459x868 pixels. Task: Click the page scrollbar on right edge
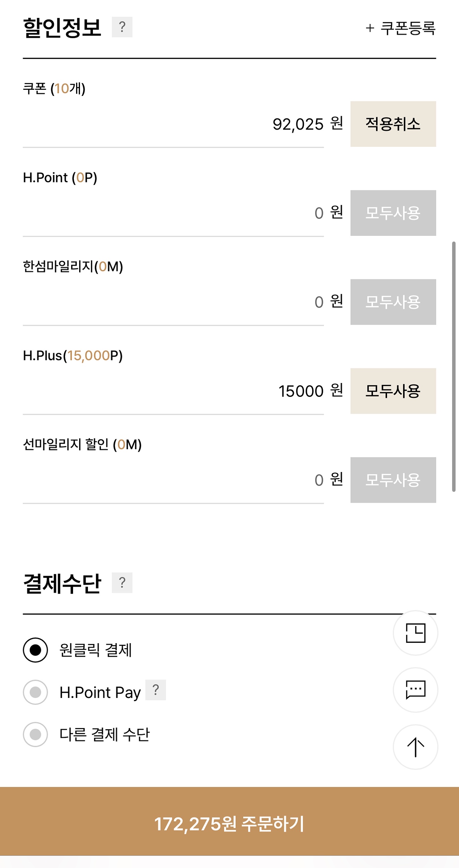coord(454,366)
